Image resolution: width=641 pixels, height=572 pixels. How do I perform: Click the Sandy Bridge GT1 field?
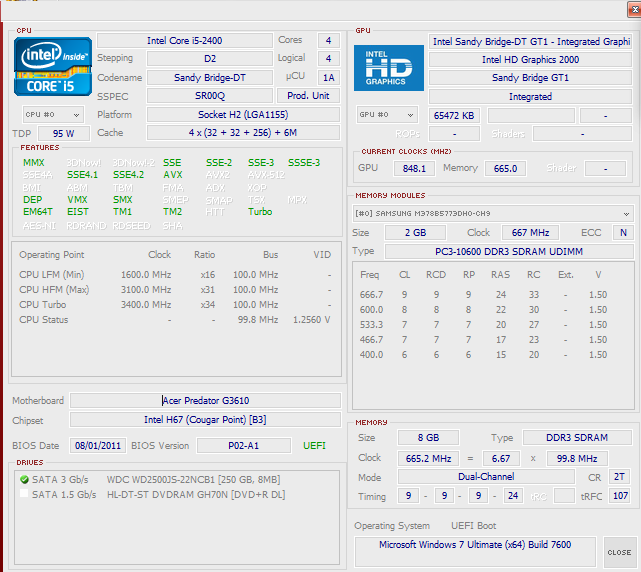coord(530,78)
